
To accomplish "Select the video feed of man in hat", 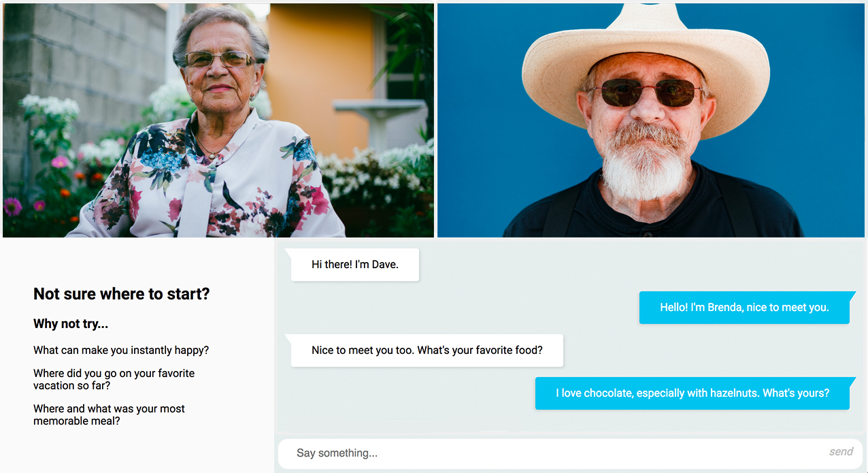I will coord(651,120).
